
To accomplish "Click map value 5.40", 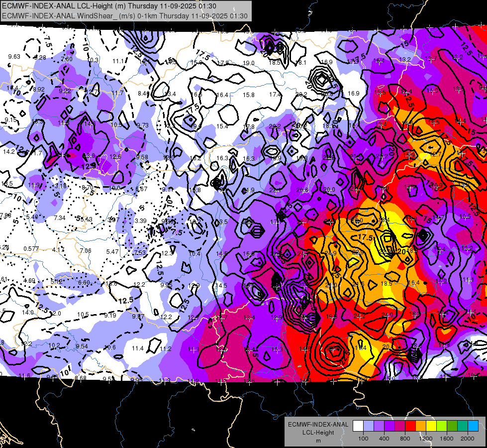I will point(32,217).
